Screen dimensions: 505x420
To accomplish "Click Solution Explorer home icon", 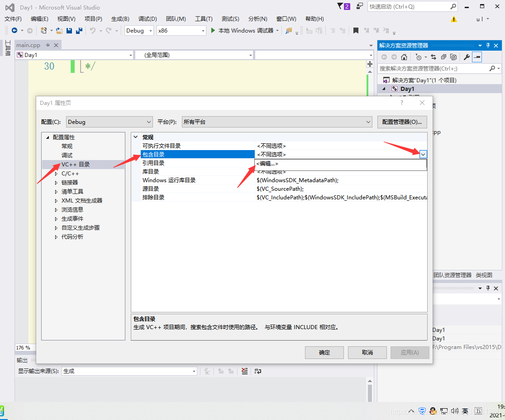I will point(404,57).
